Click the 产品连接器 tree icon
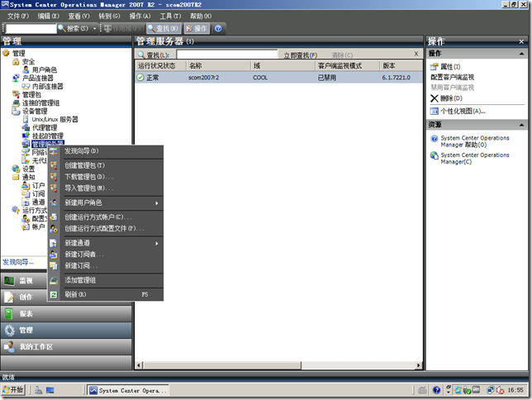 tap(16, 78)
